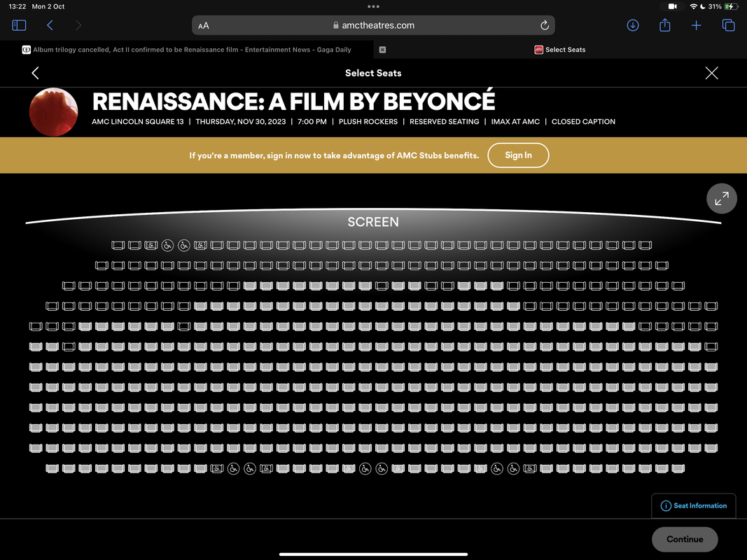Close the Select Seats dialog
The height and width of the screenshot is (560, 747).
point(711,73)
